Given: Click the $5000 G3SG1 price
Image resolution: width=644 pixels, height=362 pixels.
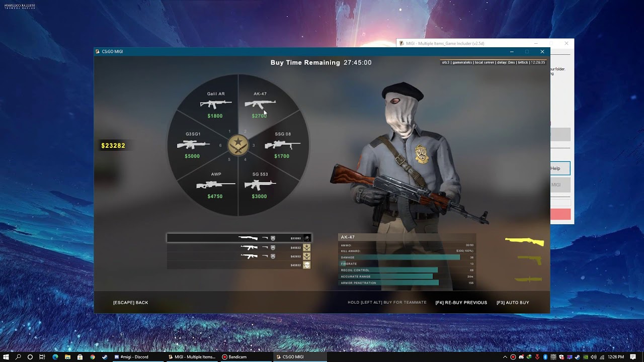Looking at the screenshot, I should [x=192, y=156].
